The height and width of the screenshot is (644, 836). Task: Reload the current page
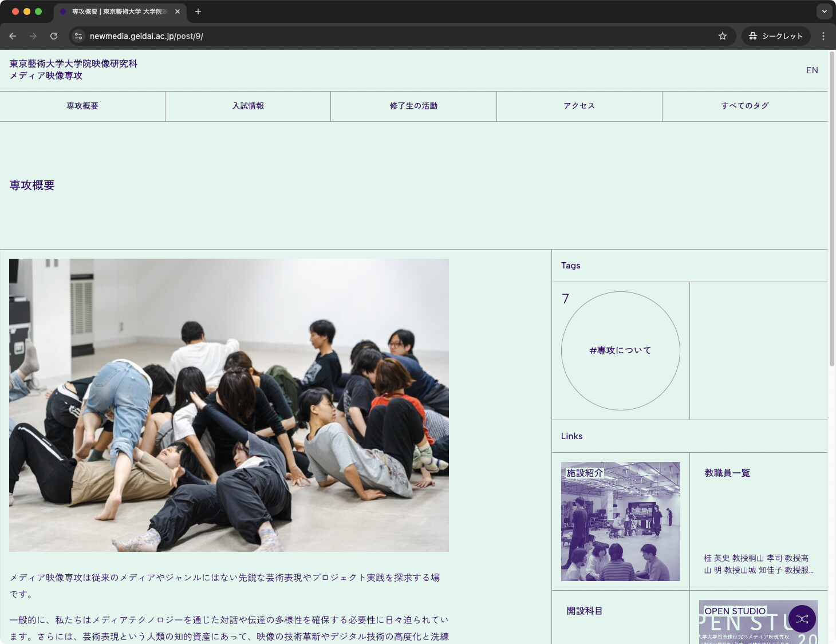click(x=54, y=36)
